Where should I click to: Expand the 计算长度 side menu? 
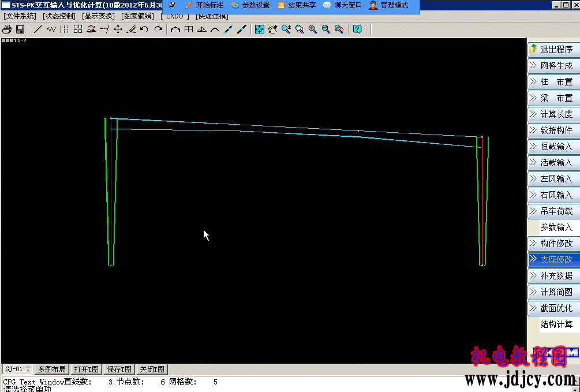tap(553, 114)
